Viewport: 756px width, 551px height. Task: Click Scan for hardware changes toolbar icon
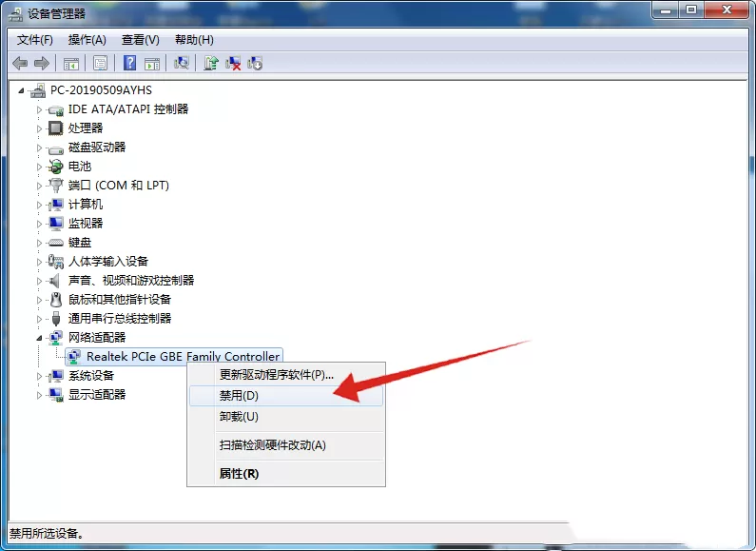coord(182,63)
